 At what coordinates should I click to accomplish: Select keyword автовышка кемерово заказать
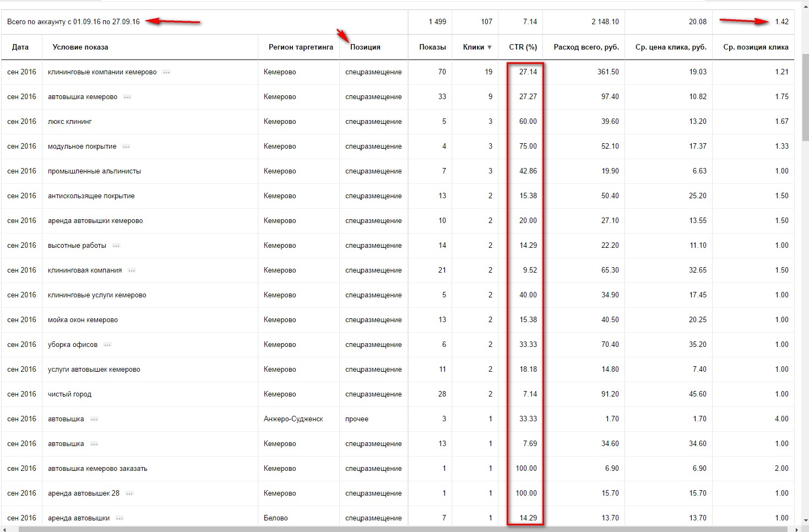[x=97, y=468]
